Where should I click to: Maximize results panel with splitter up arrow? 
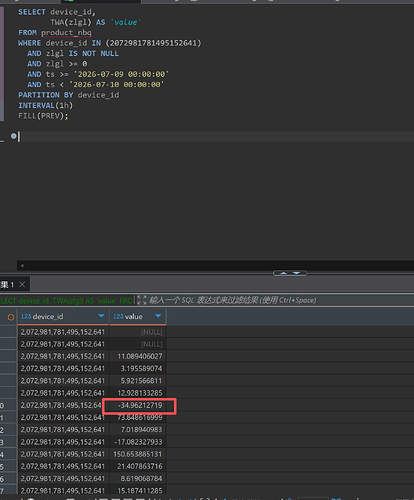[x=283, y=273]
